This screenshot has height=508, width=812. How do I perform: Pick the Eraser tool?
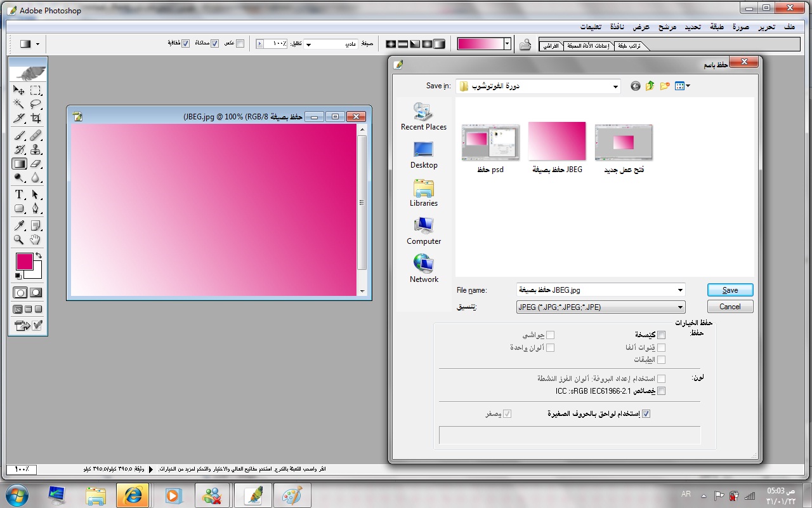pyautogui.click(x=36, y=164)
